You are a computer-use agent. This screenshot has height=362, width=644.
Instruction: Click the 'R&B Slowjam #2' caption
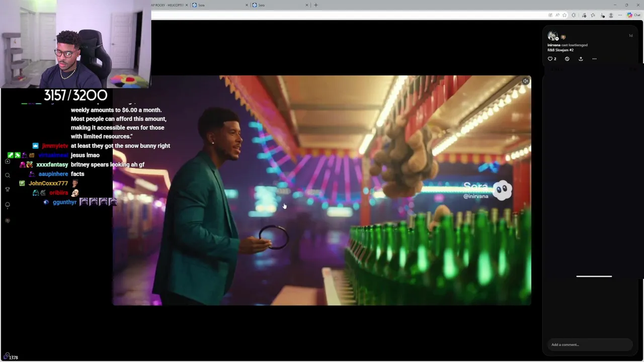[560, 50]
